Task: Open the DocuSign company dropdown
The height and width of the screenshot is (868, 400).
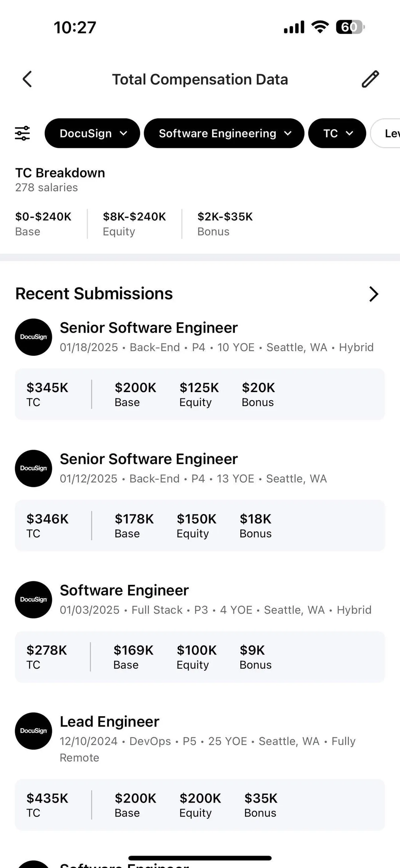Action: [92, 133]
